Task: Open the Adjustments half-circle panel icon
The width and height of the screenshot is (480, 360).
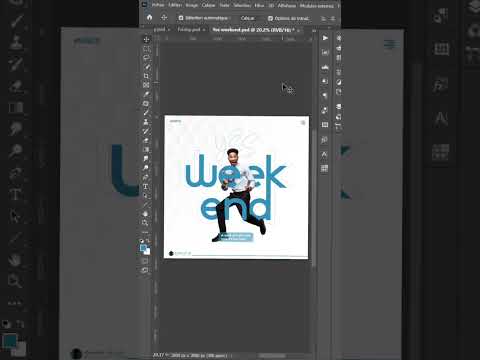Action: (x=339, y=82)
